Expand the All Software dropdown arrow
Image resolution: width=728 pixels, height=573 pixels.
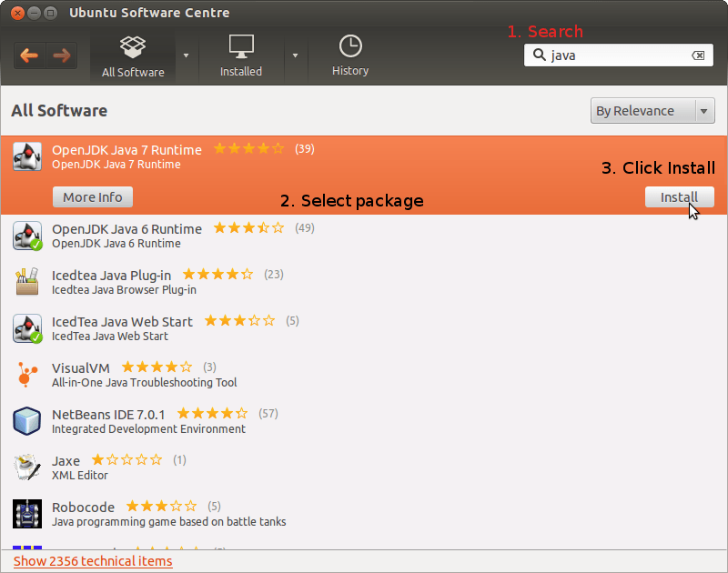pos(187,55)
